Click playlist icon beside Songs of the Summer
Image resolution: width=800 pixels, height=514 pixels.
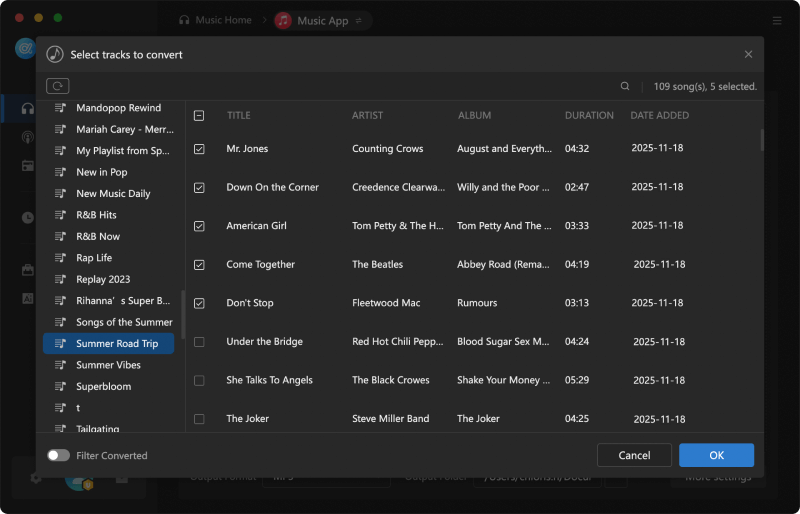[x=60, y=322]
